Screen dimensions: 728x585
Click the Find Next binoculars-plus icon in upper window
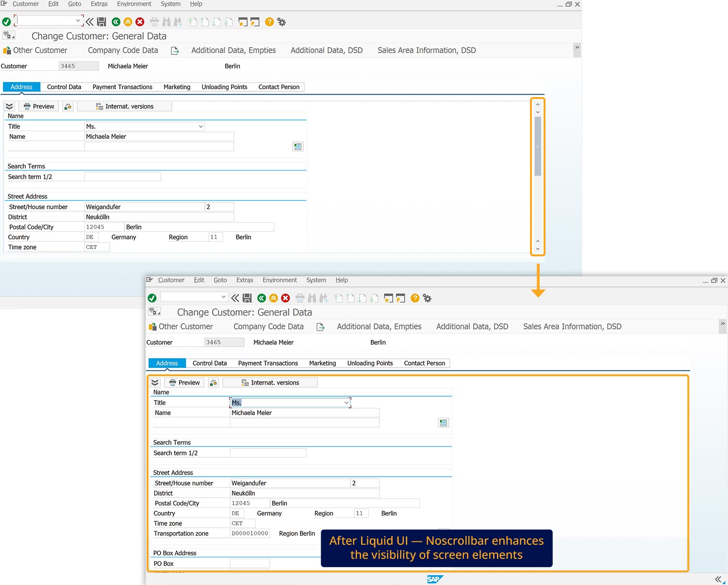(x=178, y=22)
